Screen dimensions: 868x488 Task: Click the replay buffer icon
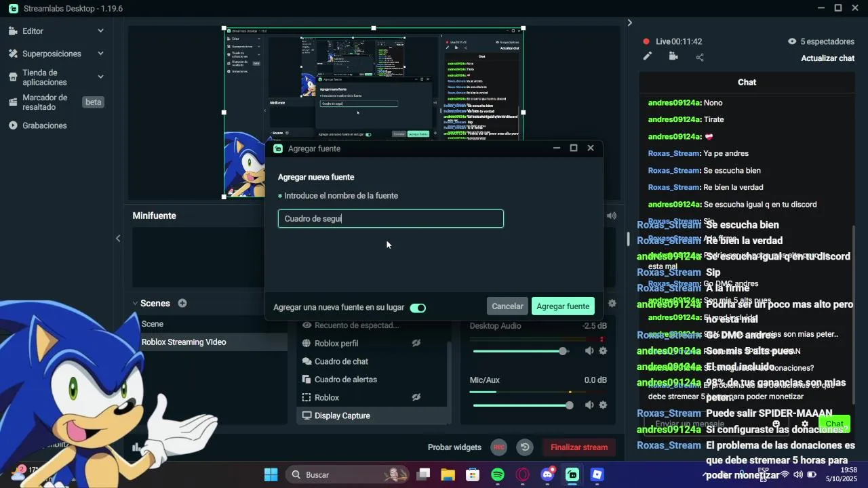click(x=525, y=447)
